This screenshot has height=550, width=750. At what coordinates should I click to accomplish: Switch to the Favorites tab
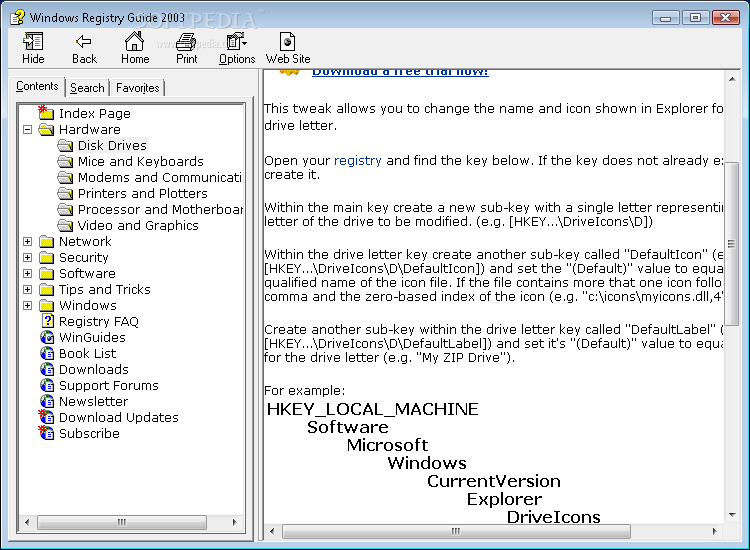(x=137, y=88)
